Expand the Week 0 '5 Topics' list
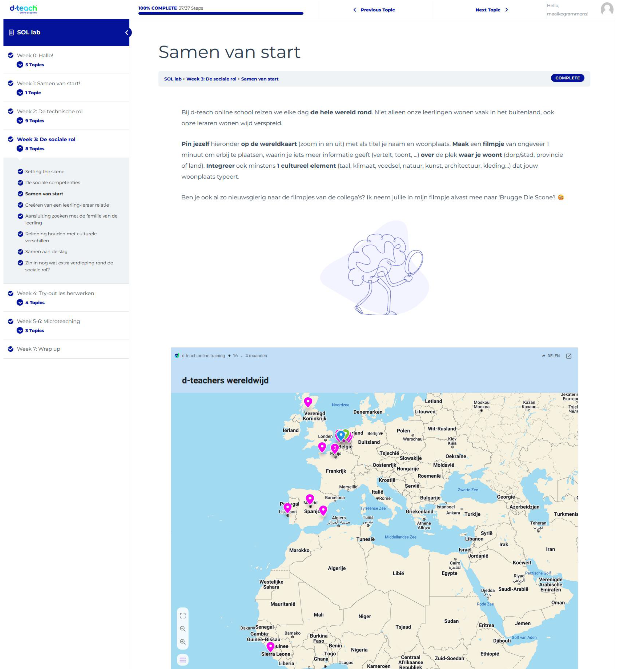Screen dimensions: 618x672 [30, 65]
